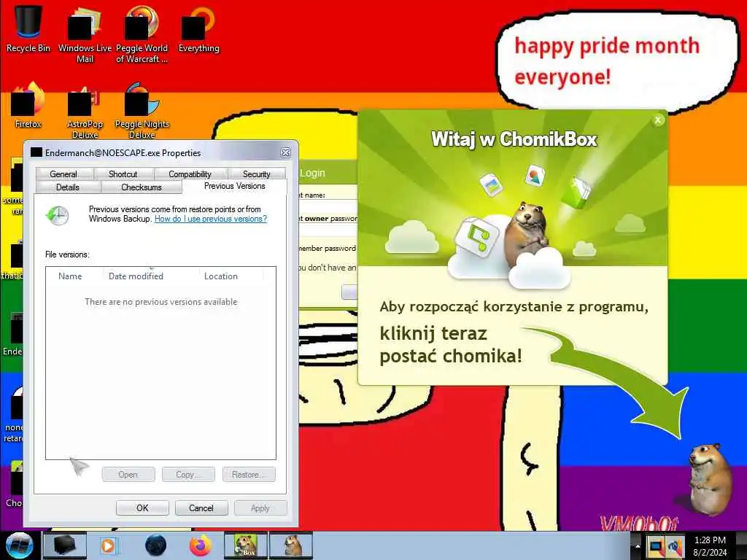Switch to the Details tab
747x560 pixels.
pos(68,187)
